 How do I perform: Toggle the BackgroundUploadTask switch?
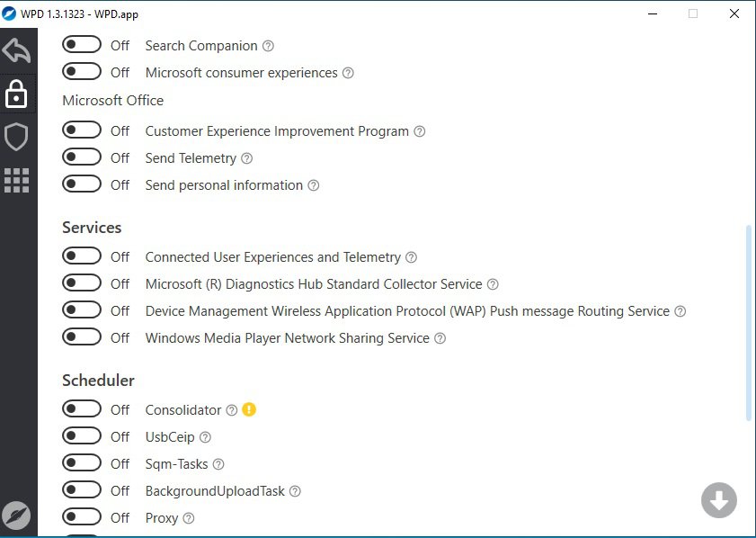(x=82, y=490)
